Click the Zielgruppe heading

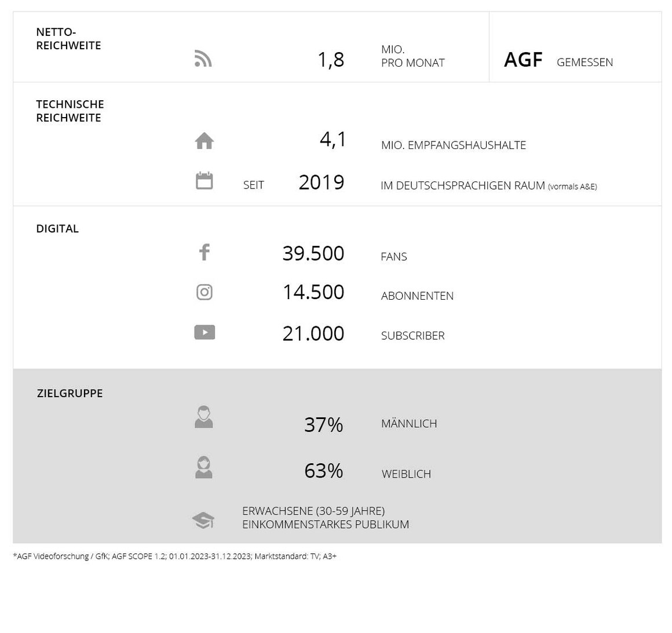70,393
